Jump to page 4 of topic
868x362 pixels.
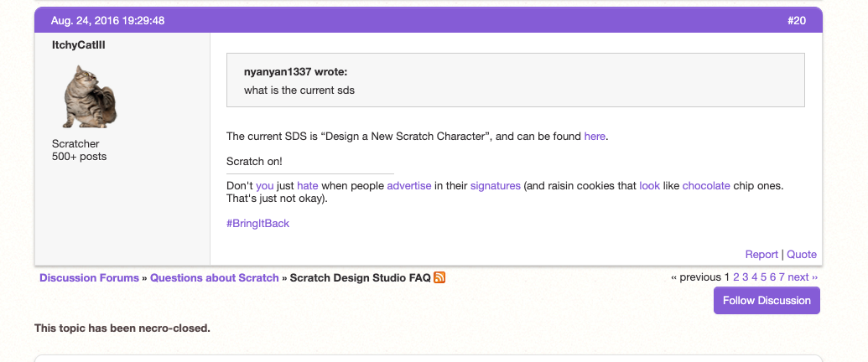[755, 277]
